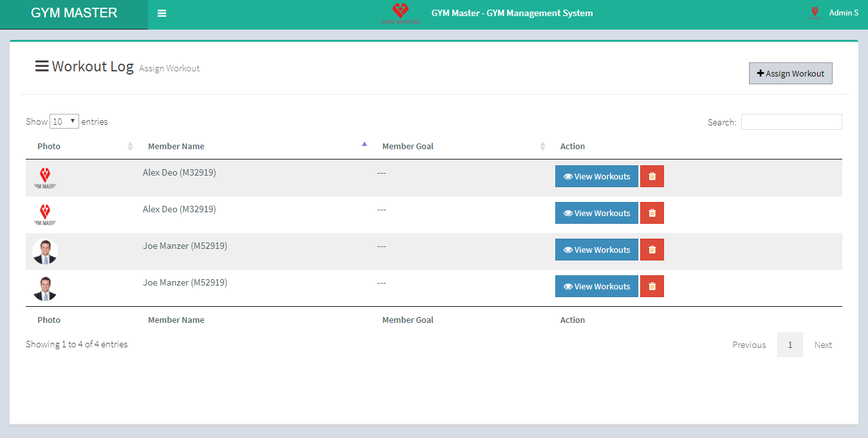Go to the Next page
868x438 pixels.
823,345
